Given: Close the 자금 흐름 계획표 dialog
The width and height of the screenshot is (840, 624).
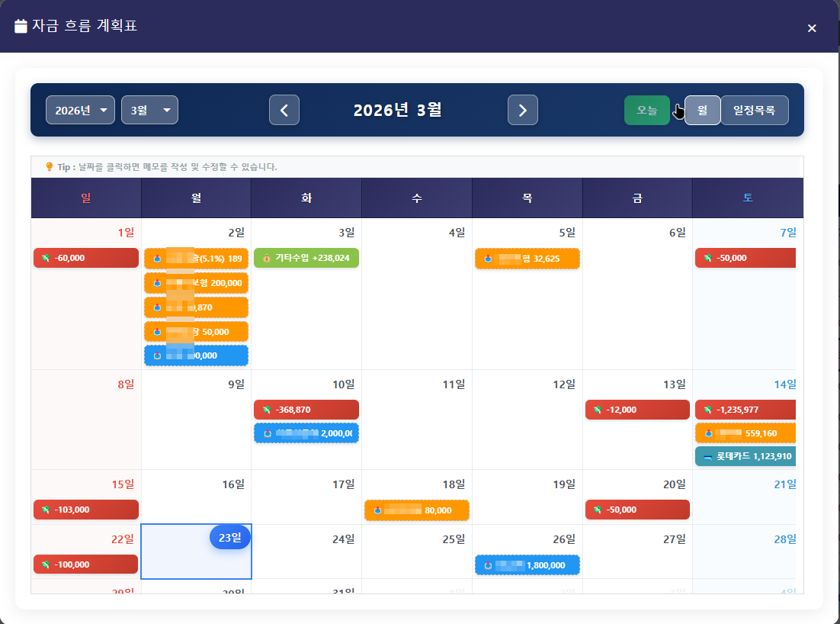Looking at the screenshot, I should coord(812,28).
